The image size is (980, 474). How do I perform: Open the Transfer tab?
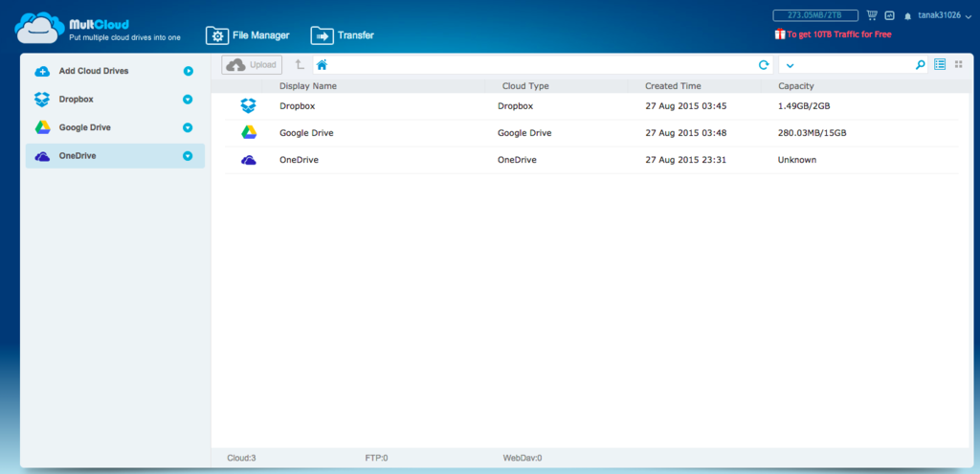coord(342,35)
